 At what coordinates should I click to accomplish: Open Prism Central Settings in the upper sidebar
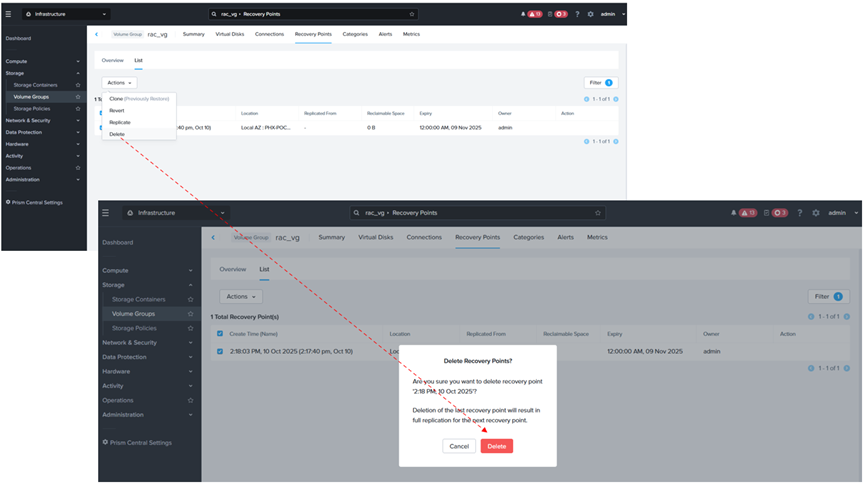coord(36,202)
